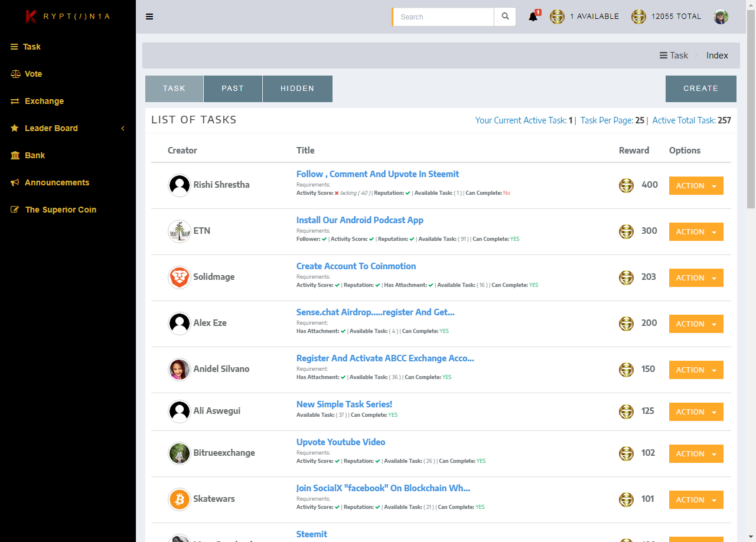Screen dimensions: 756x542
Task: Open ACTION dropdown for Create Account To Coinmotion
Action: (696, 277)
